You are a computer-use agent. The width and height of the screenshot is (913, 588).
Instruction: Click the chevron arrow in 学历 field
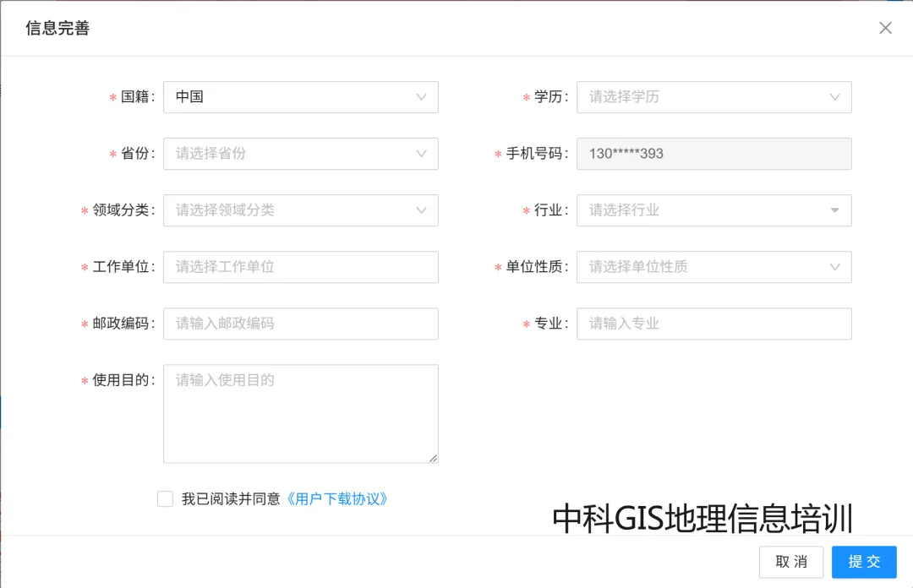tap(834, 97)
